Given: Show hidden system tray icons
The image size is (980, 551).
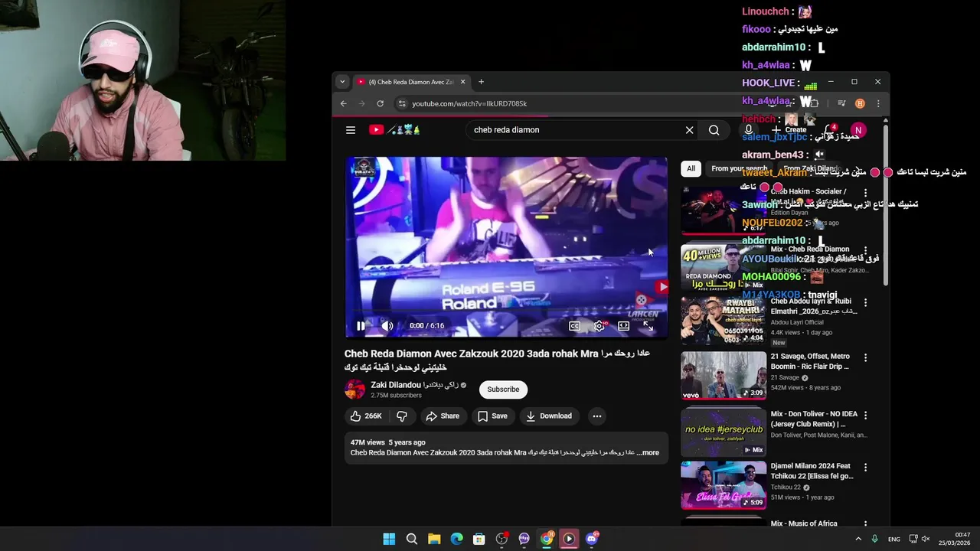Looking at the screenshot, I should 858,539.
